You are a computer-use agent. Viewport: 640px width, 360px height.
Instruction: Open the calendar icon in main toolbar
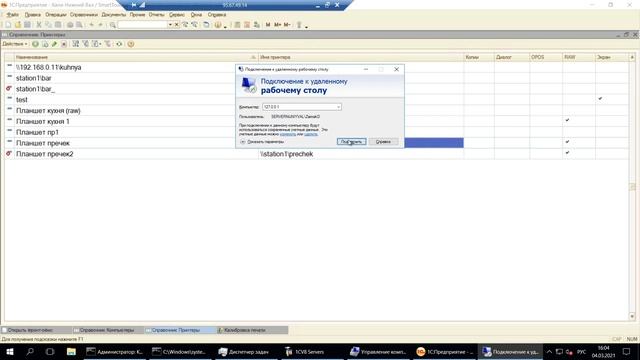247,25
